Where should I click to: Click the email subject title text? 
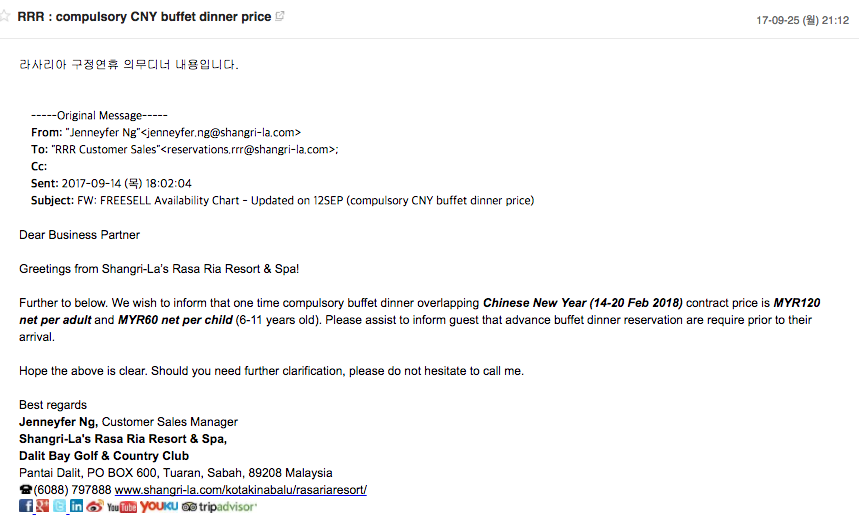[144, 16]
